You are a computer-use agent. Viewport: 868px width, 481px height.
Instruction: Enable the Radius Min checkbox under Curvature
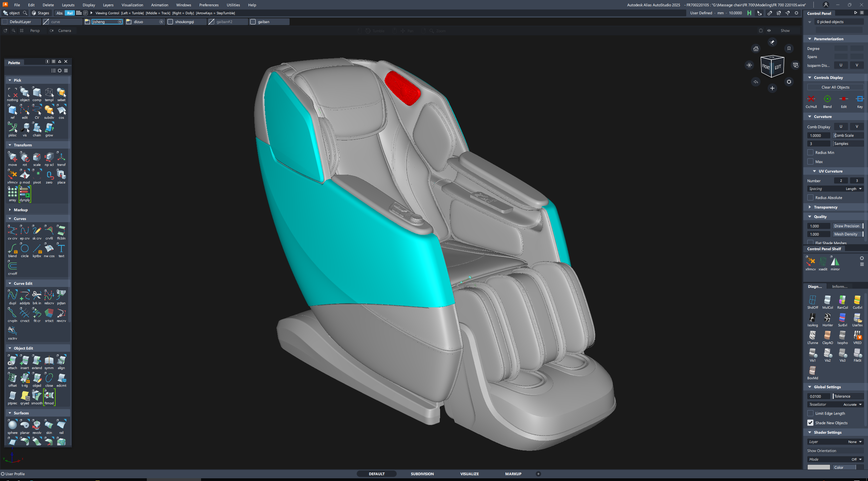click(x=811, y=152)
